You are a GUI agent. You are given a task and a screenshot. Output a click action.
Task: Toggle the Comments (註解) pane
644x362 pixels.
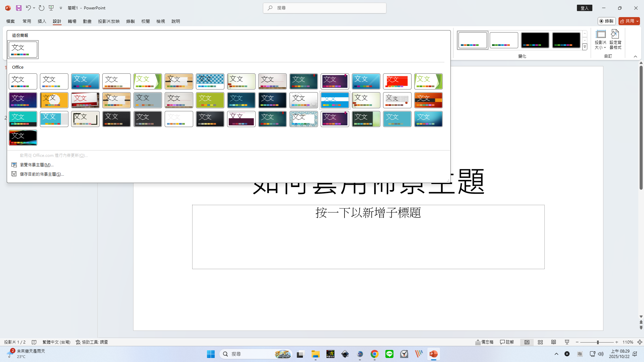(507, 342)
